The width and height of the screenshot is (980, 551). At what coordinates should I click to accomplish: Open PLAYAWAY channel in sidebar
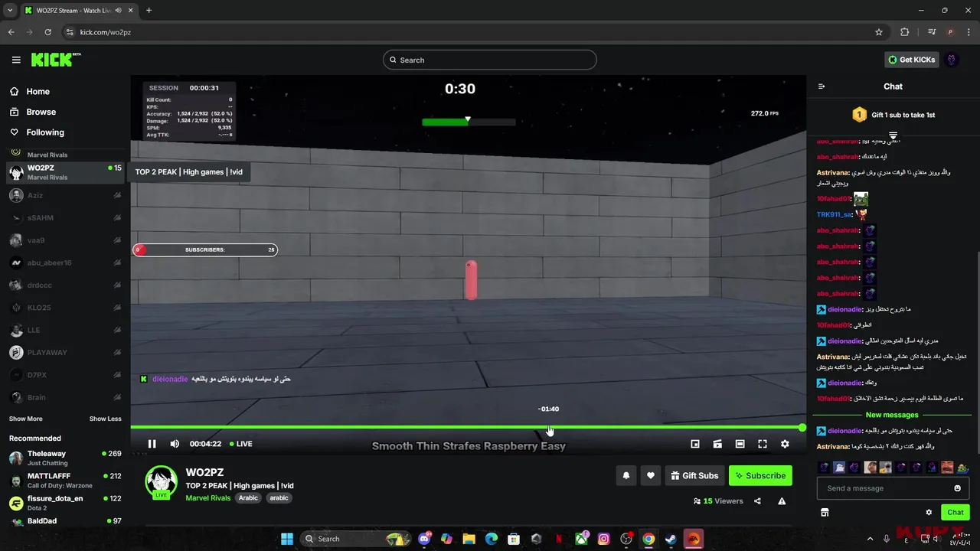65,353
